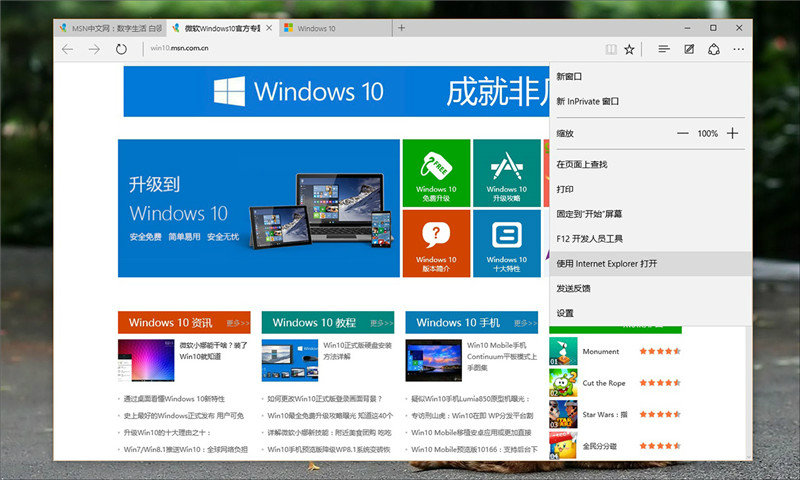This screenshot has height=480, width=800.
Task: Click the 升级到 Windows 10 banner
Action: [259, 208]
